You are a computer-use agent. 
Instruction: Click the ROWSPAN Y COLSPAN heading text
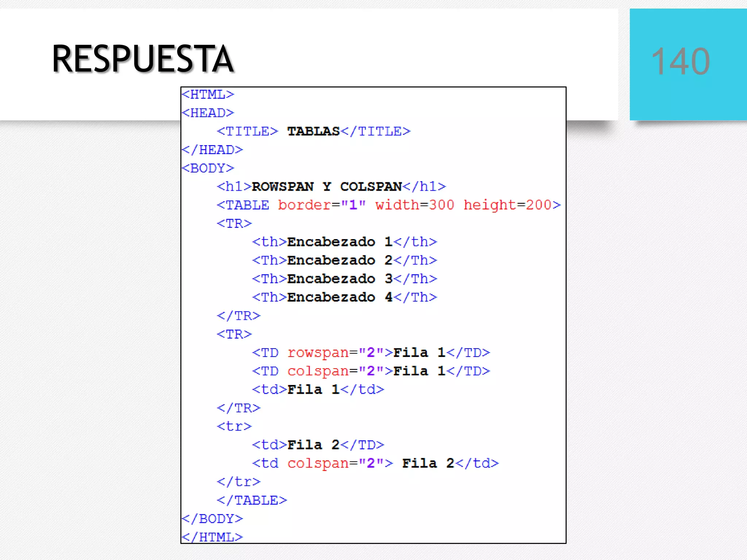(x=327, y=187)
